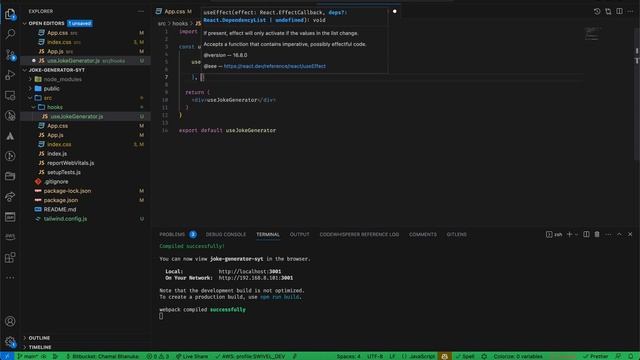Open Source Control view in activity bar
This screenshot has height=360, width=640.
point(10,55)
